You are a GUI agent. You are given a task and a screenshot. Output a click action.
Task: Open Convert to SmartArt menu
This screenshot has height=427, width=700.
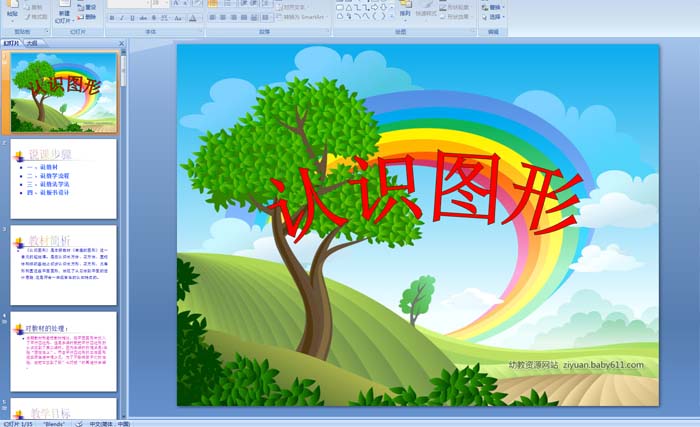pos(302,17)
